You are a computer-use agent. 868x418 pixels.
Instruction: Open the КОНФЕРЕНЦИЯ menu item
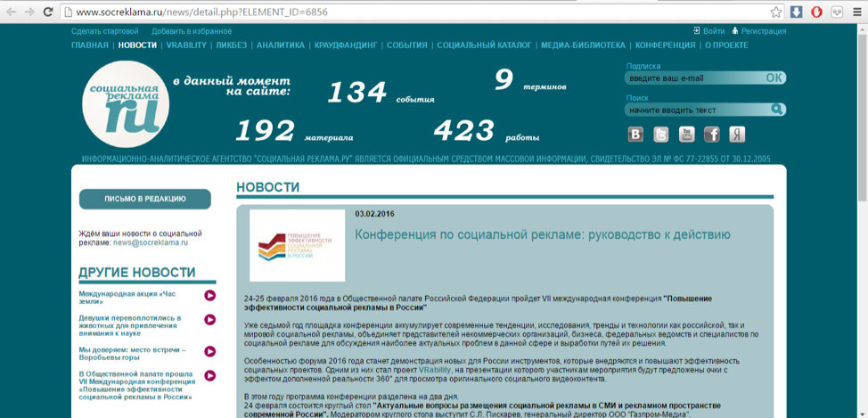pyautogui.click(x=666, y=45)
